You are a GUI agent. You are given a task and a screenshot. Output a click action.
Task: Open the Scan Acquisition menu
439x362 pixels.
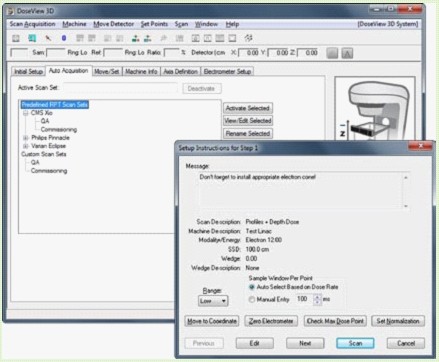point(32,24)
